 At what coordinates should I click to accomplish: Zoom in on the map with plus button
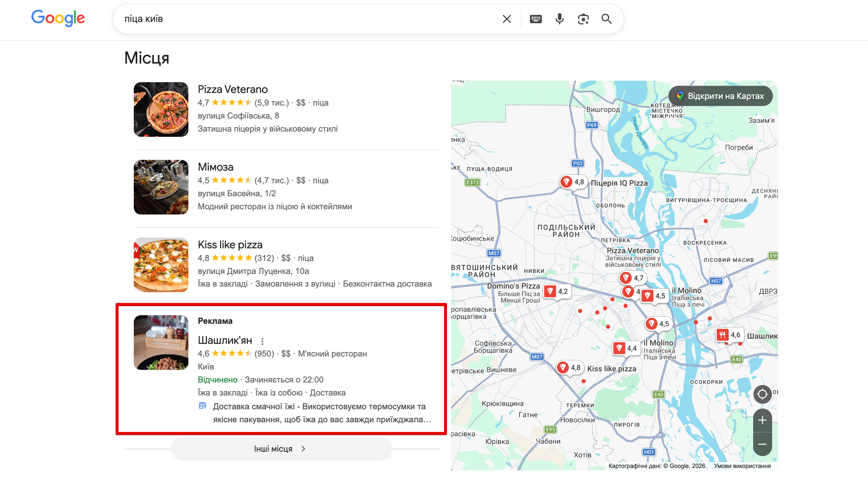(762, 420)
